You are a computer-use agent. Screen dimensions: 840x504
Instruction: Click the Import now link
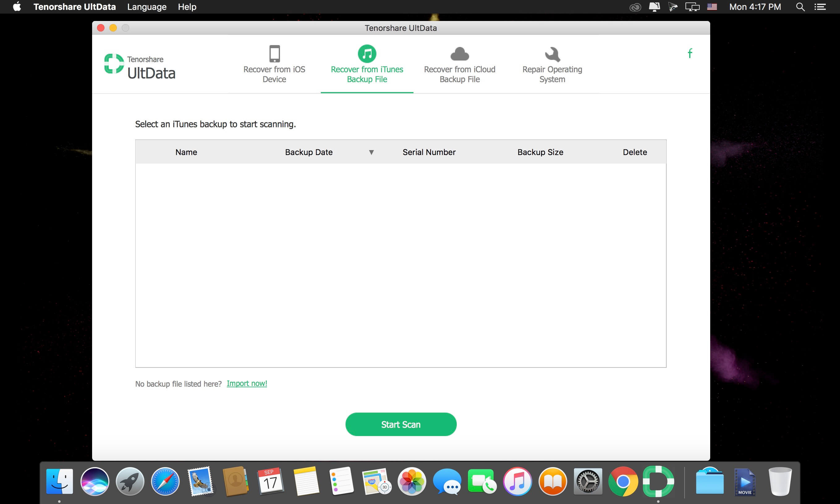tap(247, 384)
